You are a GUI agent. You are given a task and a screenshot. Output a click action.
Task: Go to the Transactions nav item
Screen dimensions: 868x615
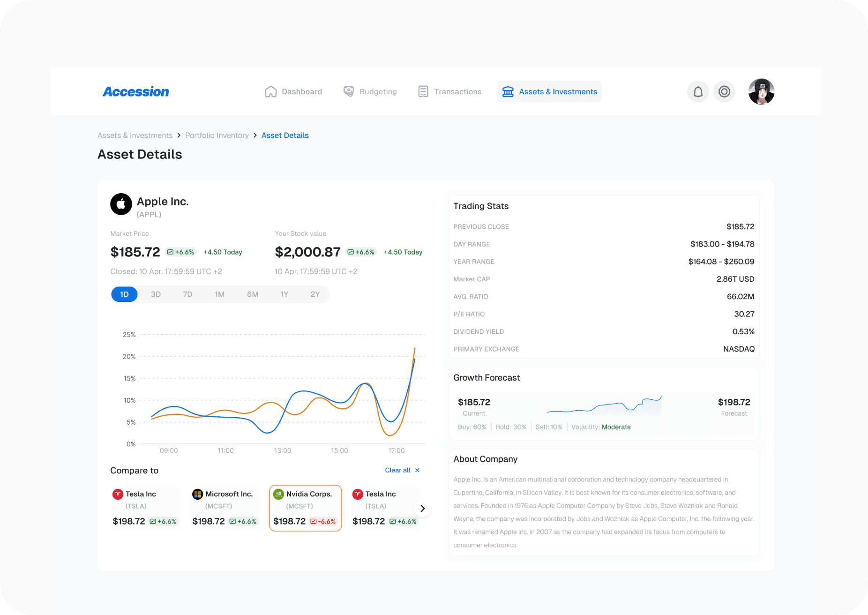(x=449, y=91)
